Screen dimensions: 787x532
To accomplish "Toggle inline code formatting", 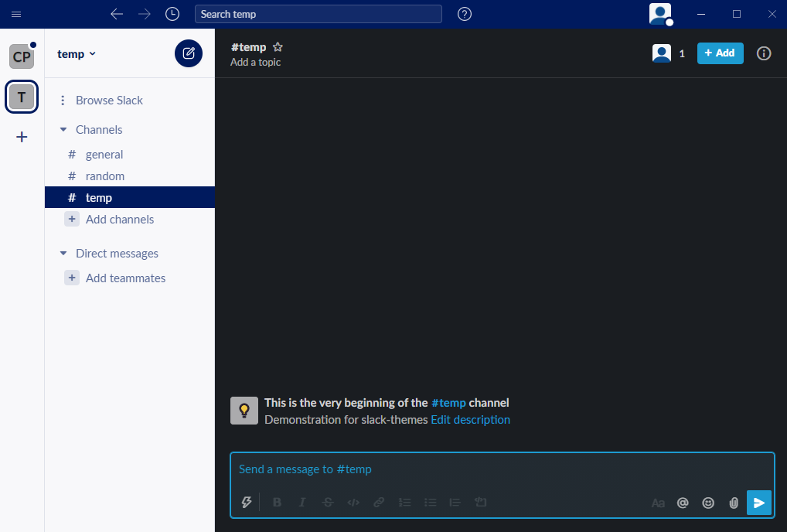I will click(x=353, y=502).
